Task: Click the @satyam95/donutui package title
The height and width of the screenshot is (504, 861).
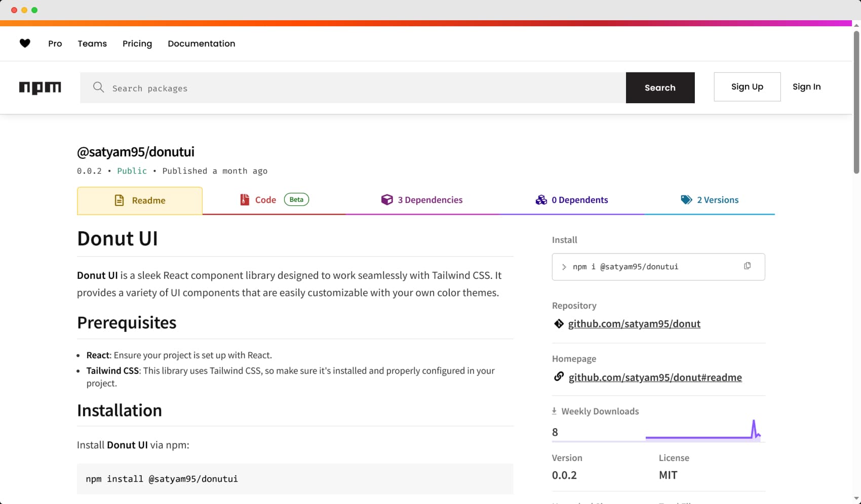Action: coord(136,152)
